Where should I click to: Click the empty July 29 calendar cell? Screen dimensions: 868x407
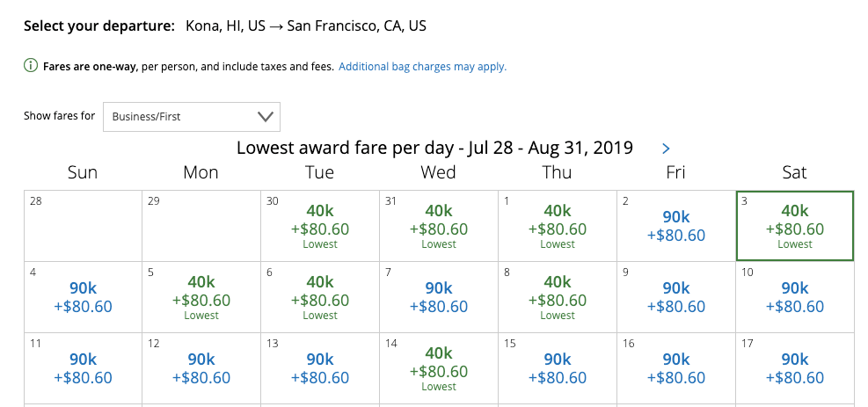[x=201, y=226]
